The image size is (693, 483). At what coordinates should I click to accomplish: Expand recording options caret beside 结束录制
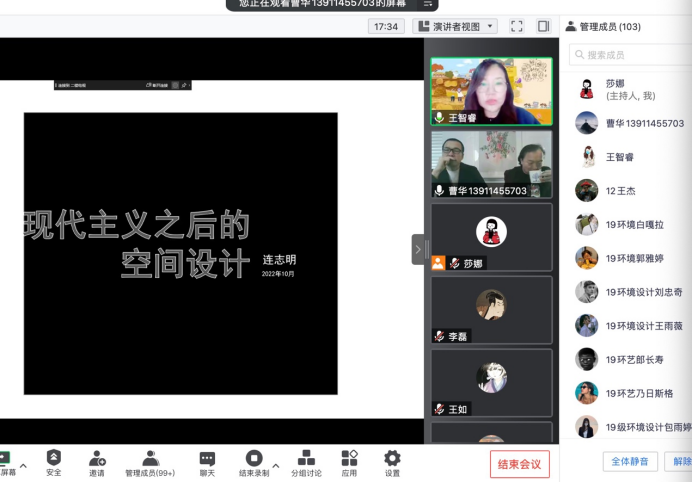click(x=276, y=466)
